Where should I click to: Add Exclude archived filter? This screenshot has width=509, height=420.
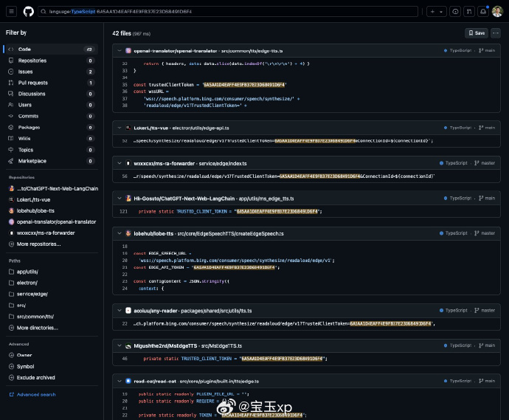click(32, 378)
